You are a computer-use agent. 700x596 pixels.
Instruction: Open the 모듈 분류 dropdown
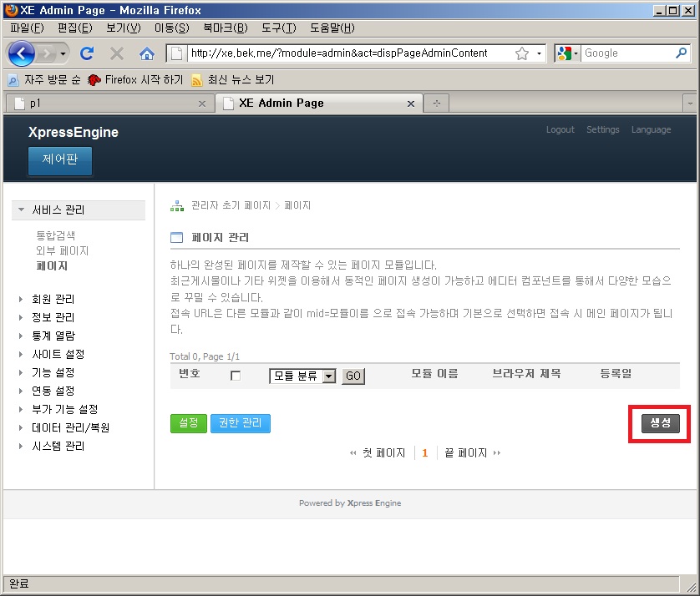coord(302,376)
